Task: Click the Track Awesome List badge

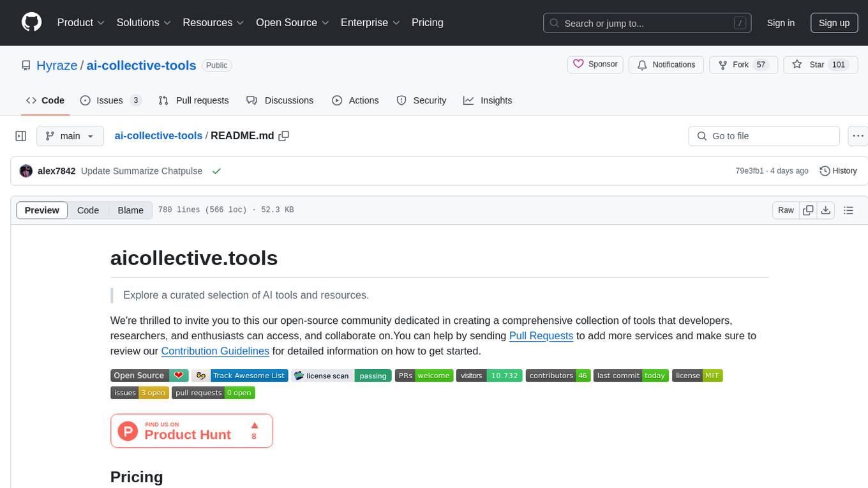Action: pos(240,376)
